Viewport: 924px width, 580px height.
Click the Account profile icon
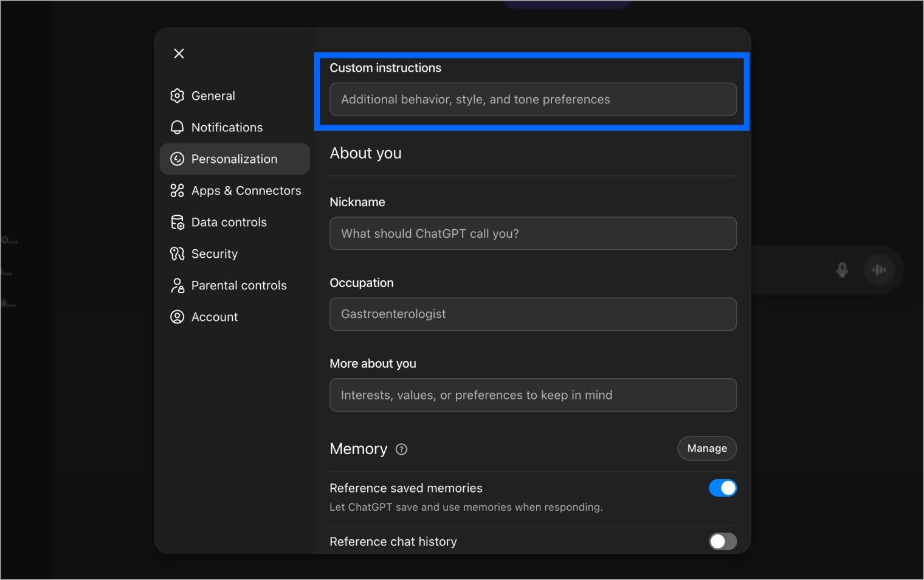177,317
